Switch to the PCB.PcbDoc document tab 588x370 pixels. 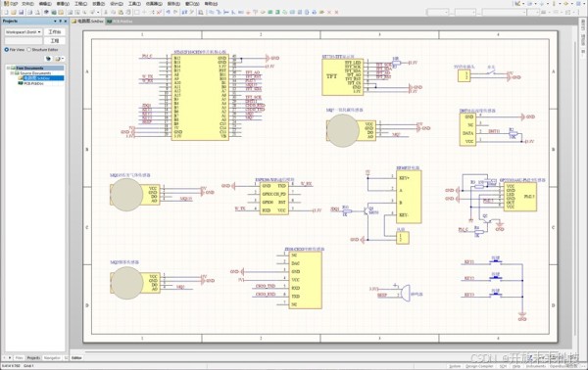[x=120, y=22]
